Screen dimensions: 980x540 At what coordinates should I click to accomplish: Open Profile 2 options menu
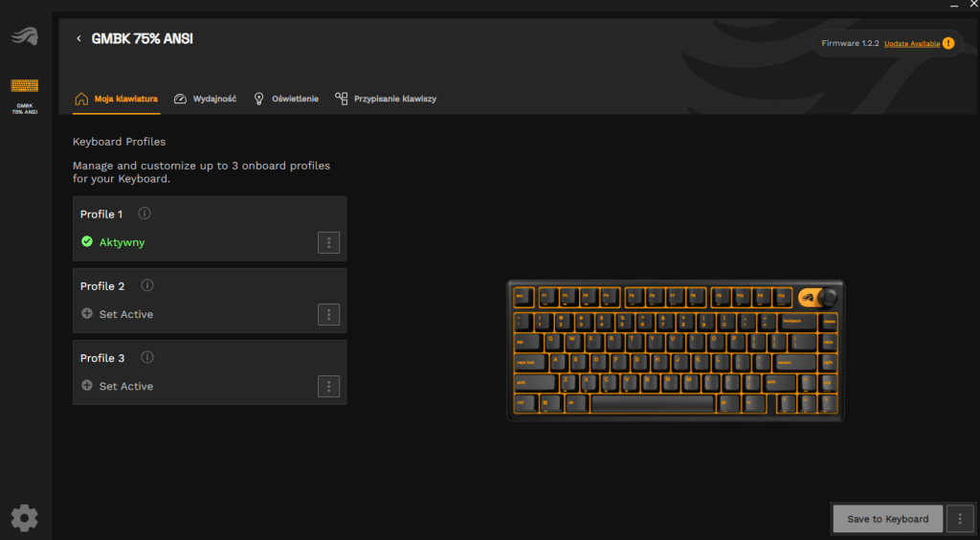tap(329, 314)
